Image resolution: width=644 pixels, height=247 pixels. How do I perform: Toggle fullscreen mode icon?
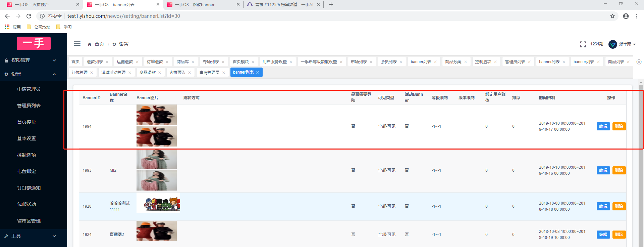click(583, 44)
